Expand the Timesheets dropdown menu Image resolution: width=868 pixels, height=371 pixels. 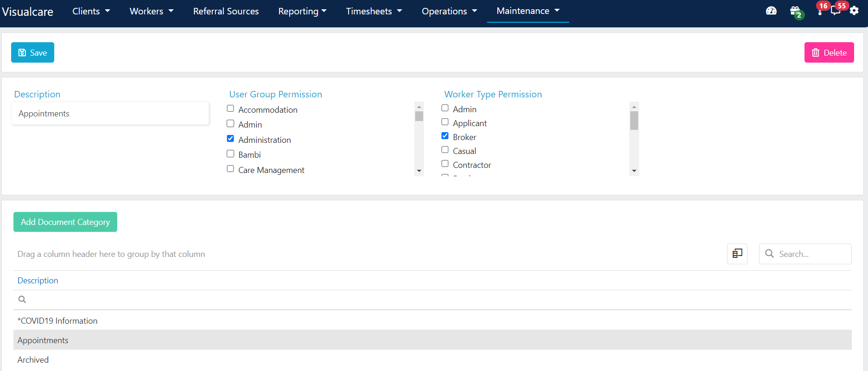tap(374, 11)
